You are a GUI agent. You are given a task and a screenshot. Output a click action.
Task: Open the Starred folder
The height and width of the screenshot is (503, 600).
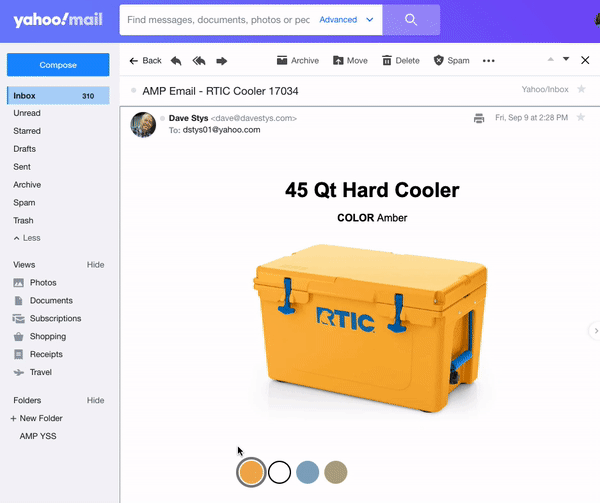(27, 131)
